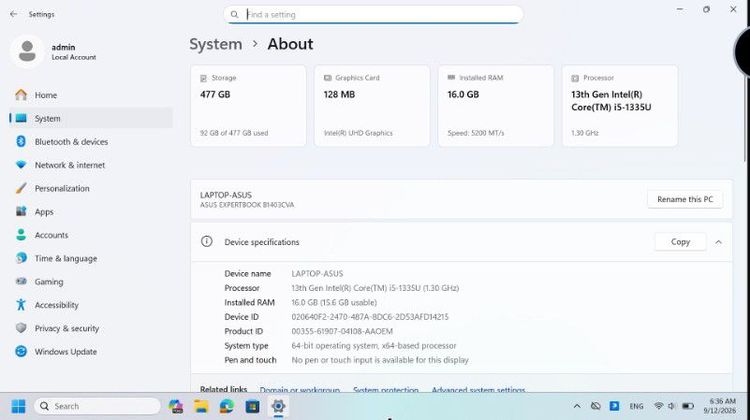Show hidden system tray icons

click(x=577, y=406)
